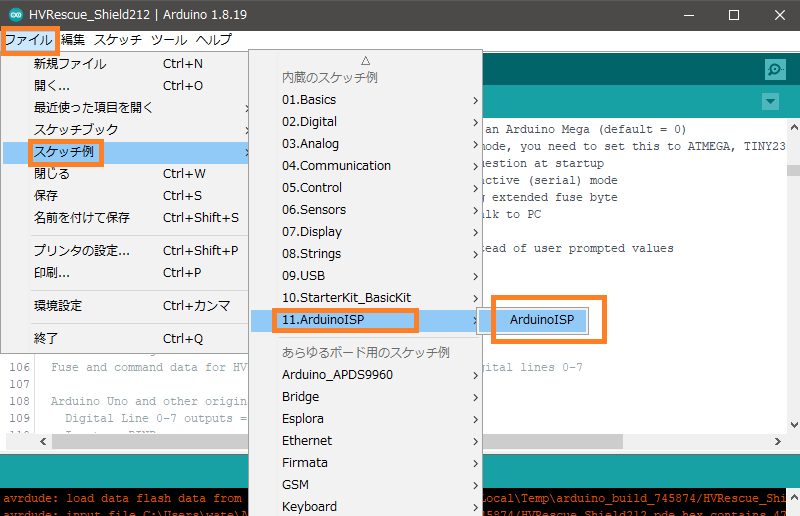Open Ethernet library examples

tap(366, 441)
